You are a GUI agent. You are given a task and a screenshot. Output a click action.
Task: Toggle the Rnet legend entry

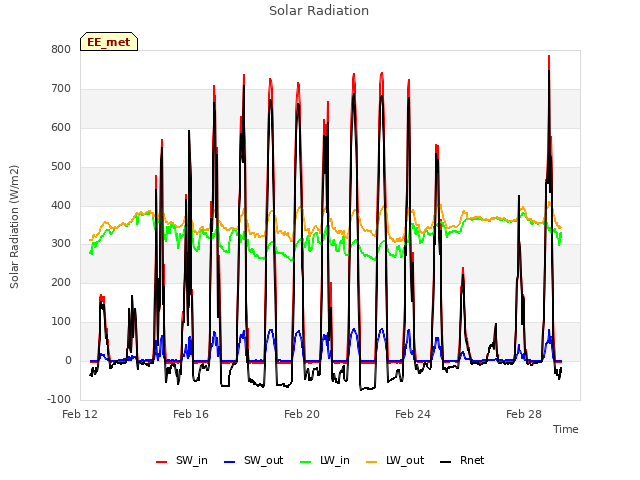(x=462, y=461)
